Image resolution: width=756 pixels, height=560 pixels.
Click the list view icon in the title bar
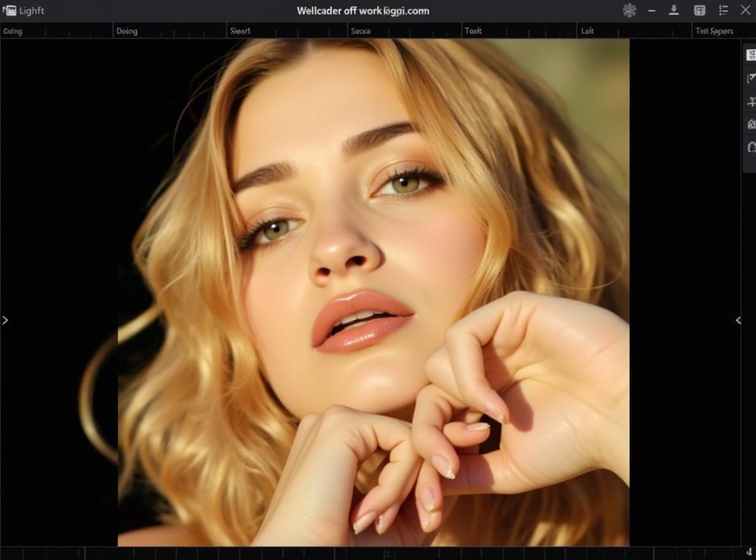[x=723, y=10]
